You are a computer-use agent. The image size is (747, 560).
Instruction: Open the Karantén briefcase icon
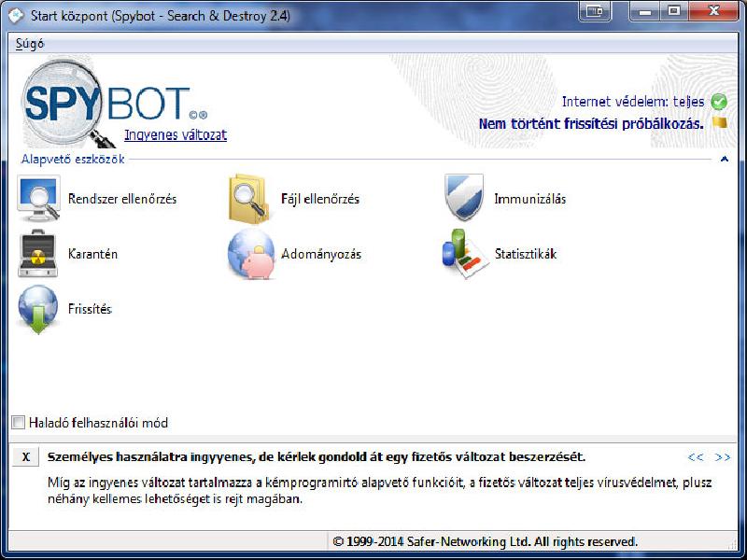point(37,253)
